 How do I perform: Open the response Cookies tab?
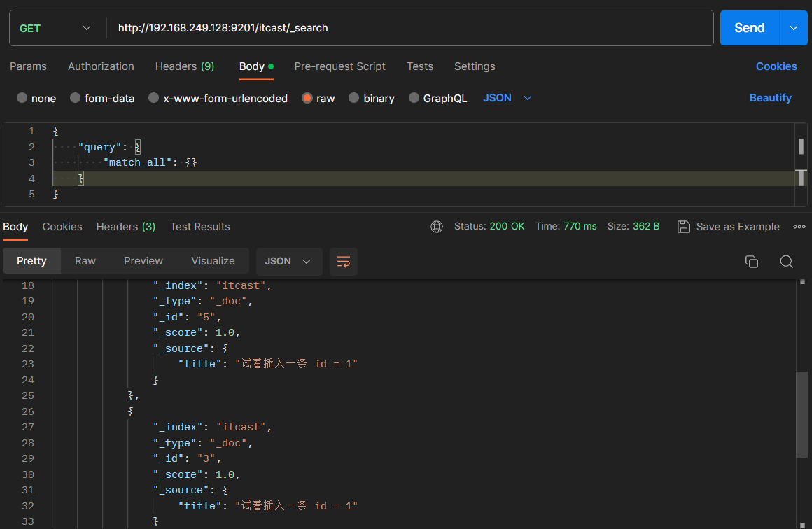tap(62, 227)
